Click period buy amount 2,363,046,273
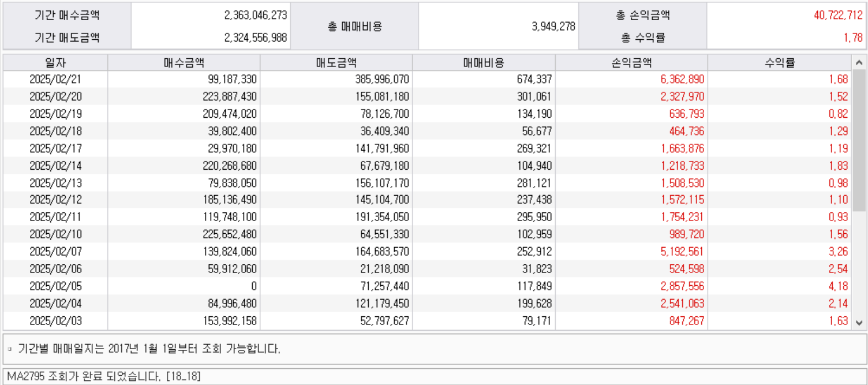This screenshot has width=868, height=385. (256, 16)
